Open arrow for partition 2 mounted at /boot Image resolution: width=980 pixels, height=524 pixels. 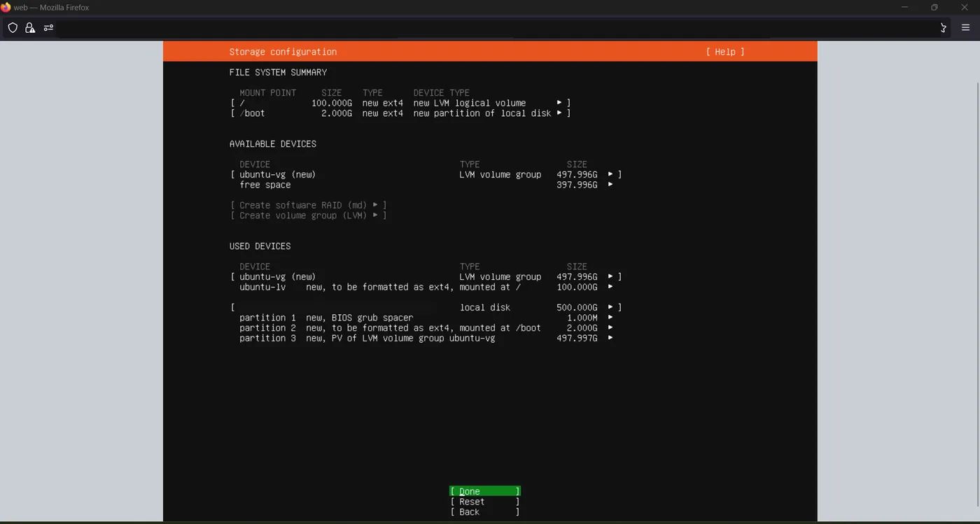(610, 328)
